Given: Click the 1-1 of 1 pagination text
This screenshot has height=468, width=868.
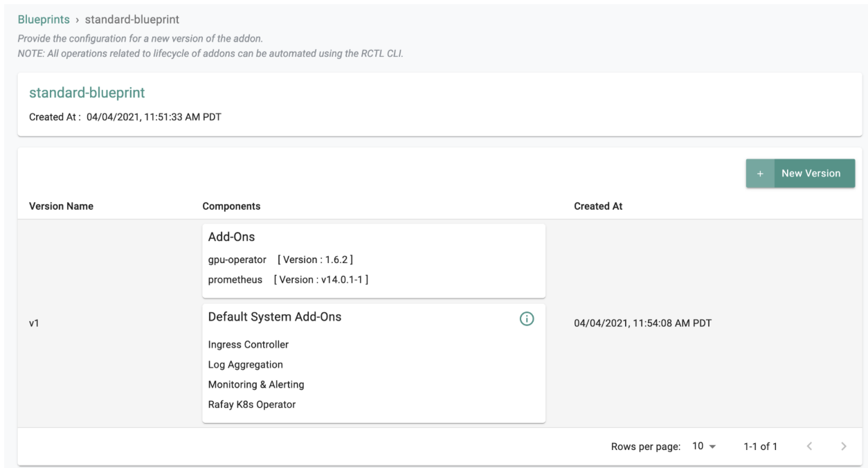Looking at the screenshot, I should coord(760,447).
